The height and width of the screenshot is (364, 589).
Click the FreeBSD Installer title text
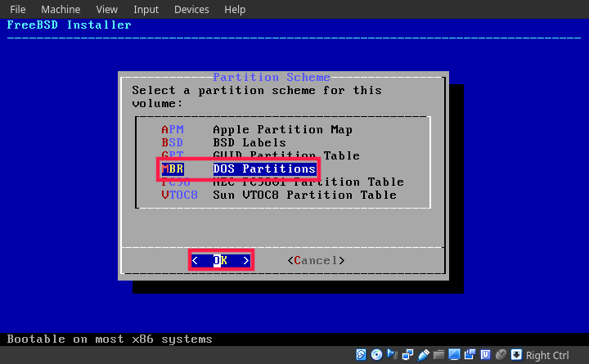tap(69, 25)
